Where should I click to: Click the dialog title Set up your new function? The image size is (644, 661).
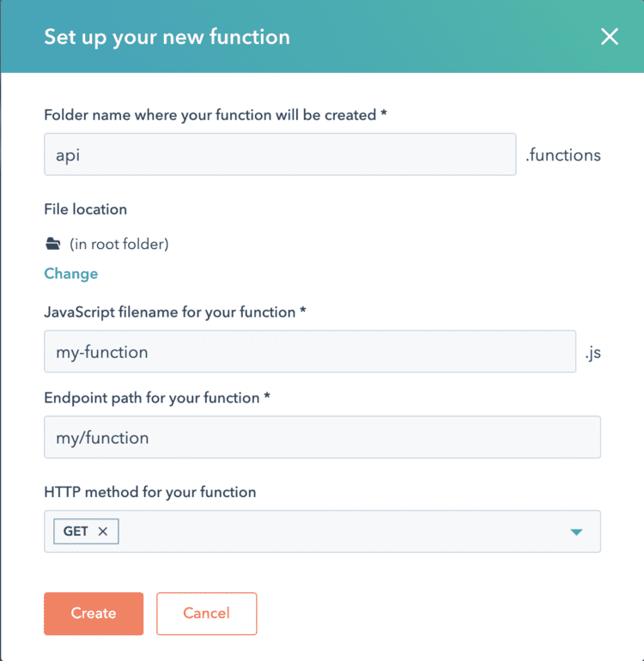click(167, 37)
